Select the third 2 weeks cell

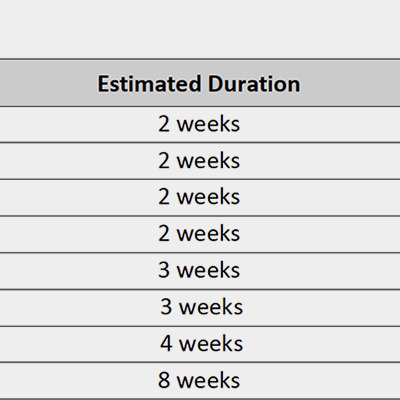(x=200, y=198)
